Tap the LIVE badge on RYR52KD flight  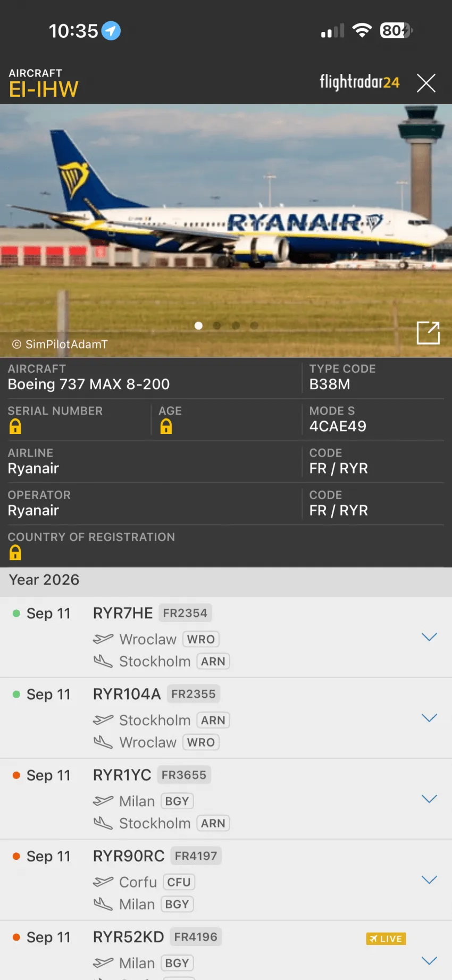click(x=386, y=939)
